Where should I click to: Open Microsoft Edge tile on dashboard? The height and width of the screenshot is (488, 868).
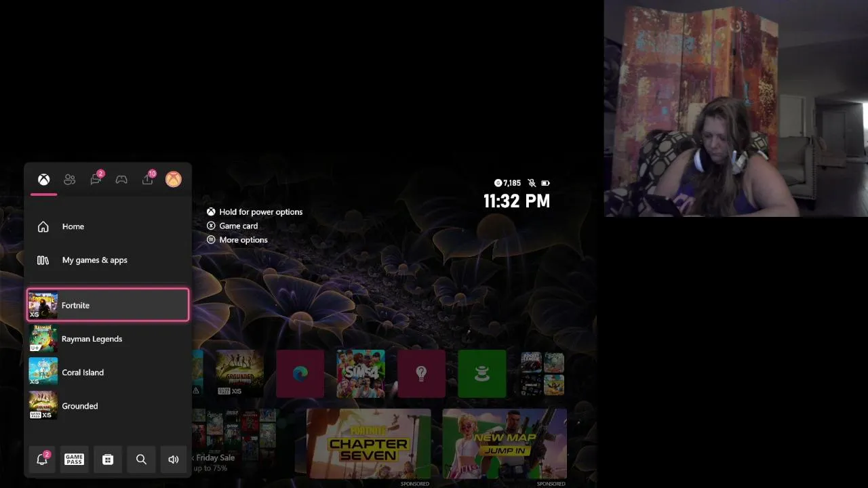click(x=300, y=373)
